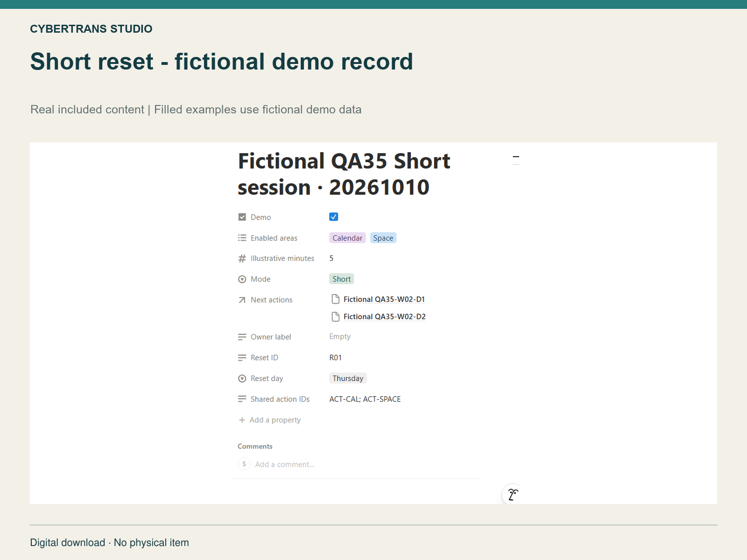
Task: Click the Owner label text icon
Action: [242, 337]
